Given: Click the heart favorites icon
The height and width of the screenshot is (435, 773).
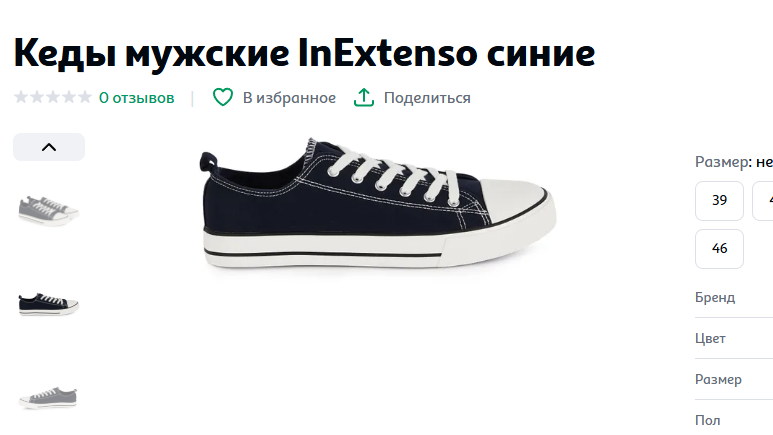Looking at the screenshot, I should pos(222,97).
